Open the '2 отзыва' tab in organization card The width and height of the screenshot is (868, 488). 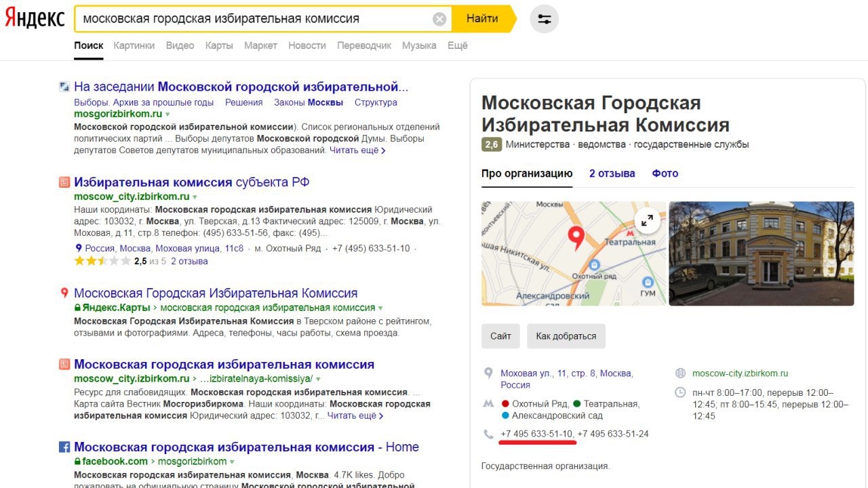click(612, 174)
